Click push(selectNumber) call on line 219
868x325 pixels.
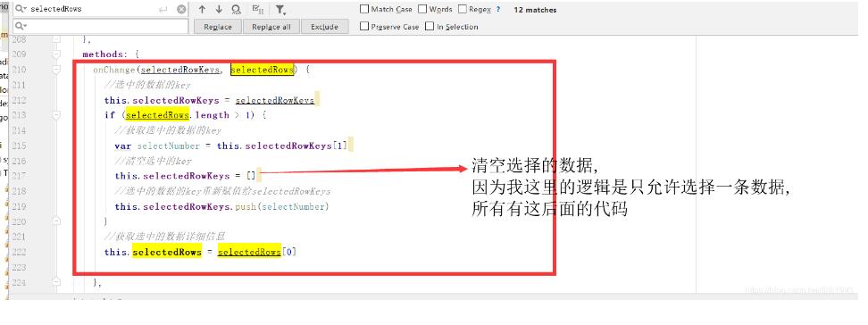(x=281, y=206)
